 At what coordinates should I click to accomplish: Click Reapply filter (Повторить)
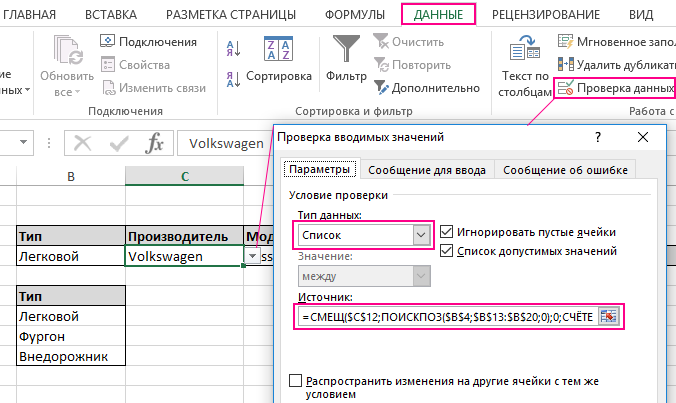pos(412,65)
